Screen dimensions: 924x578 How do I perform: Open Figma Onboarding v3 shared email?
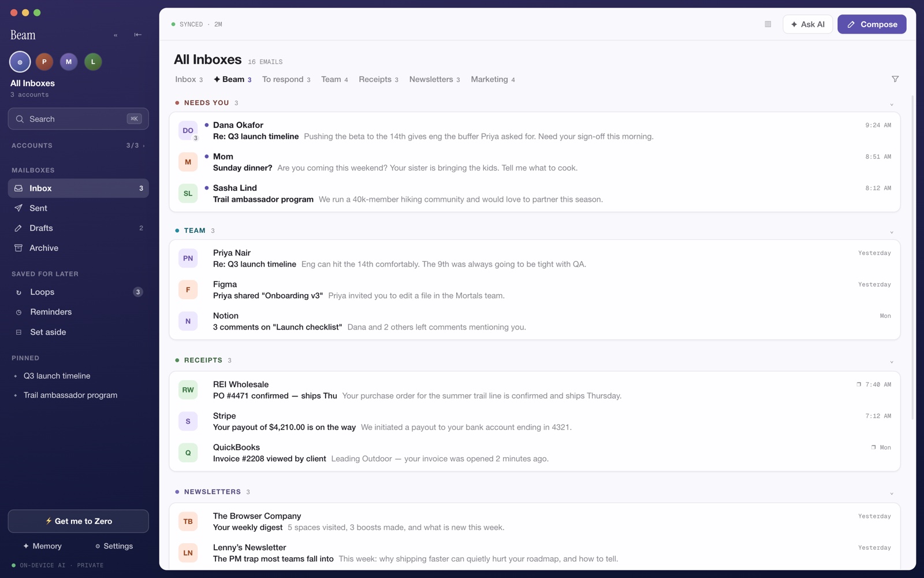pos(535,290)
